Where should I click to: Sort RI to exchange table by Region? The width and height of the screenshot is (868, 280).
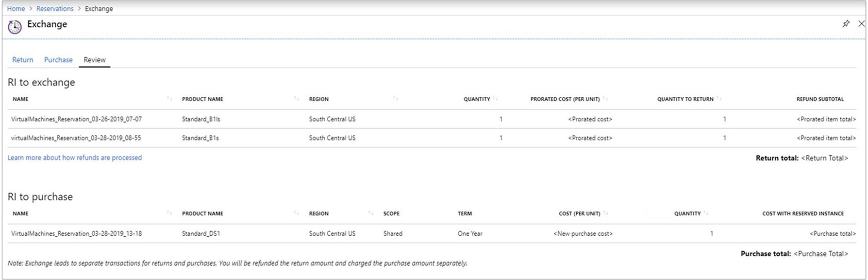(x=396, y=99)
